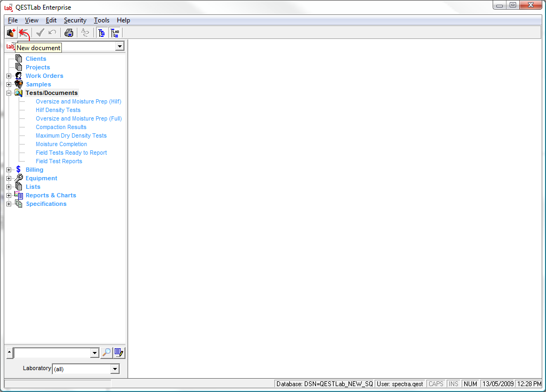546x392 pixels.
Task: Click the Work Orders person icon
Action: [x=19, y=76]
